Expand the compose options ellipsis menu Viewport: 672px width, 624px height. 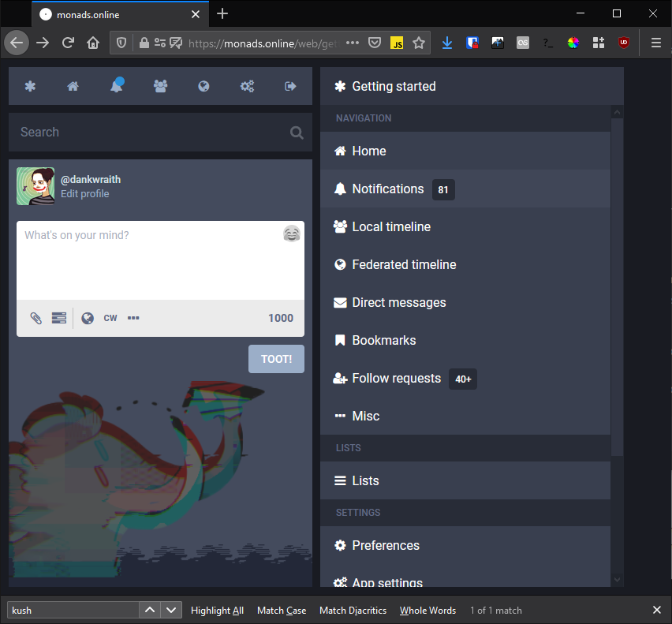point(133,318)
